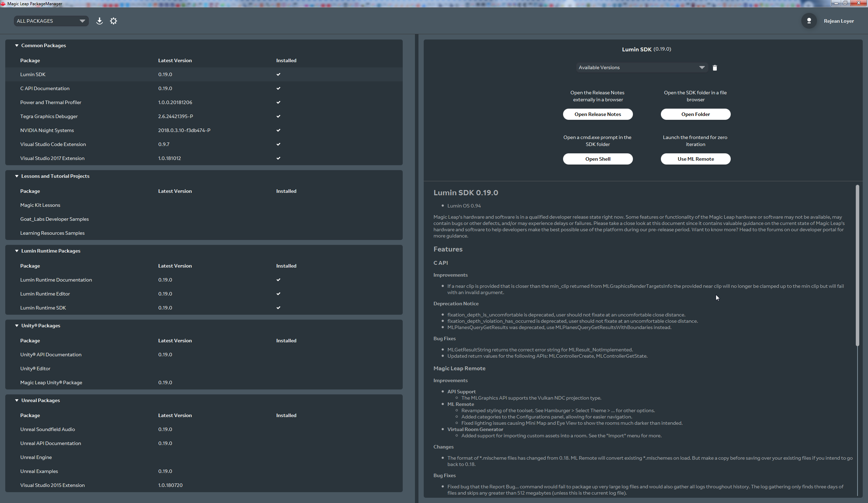Click the Open Release Notes button
This screenshot has width=868, height=503.
point(598,114)
